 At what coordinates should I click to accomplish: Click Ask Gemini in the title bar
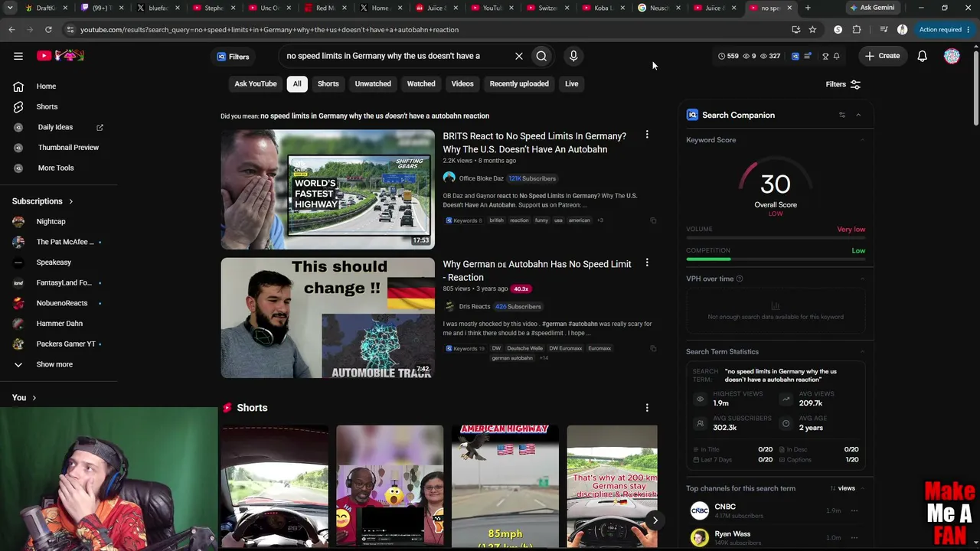pyautogui.click(x=871, y=8)
